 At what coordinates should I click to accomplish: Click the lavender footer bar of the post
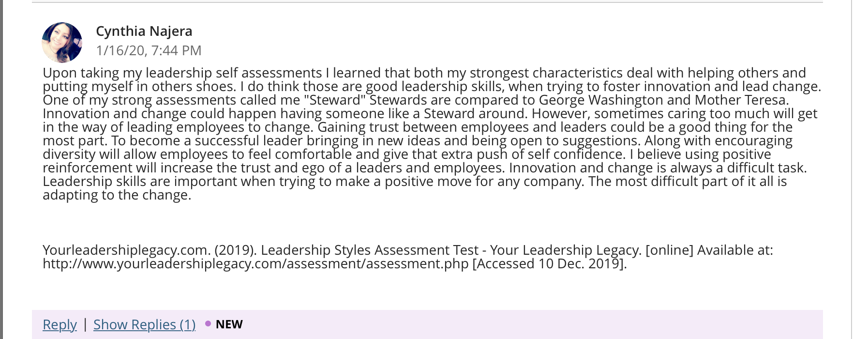(427, 324)
